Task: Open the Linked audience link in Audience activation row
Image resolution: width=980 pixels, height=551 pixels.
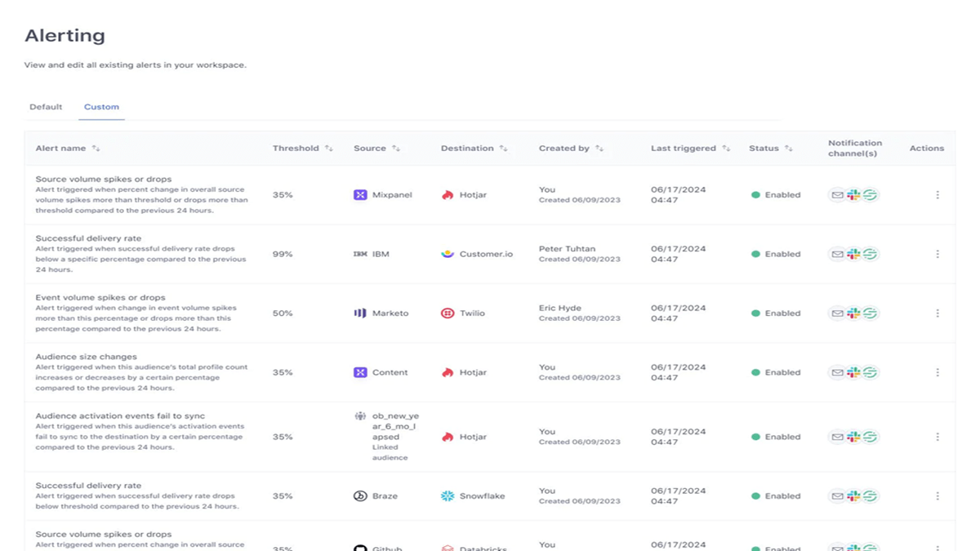Action: click(x=389, y=452)
